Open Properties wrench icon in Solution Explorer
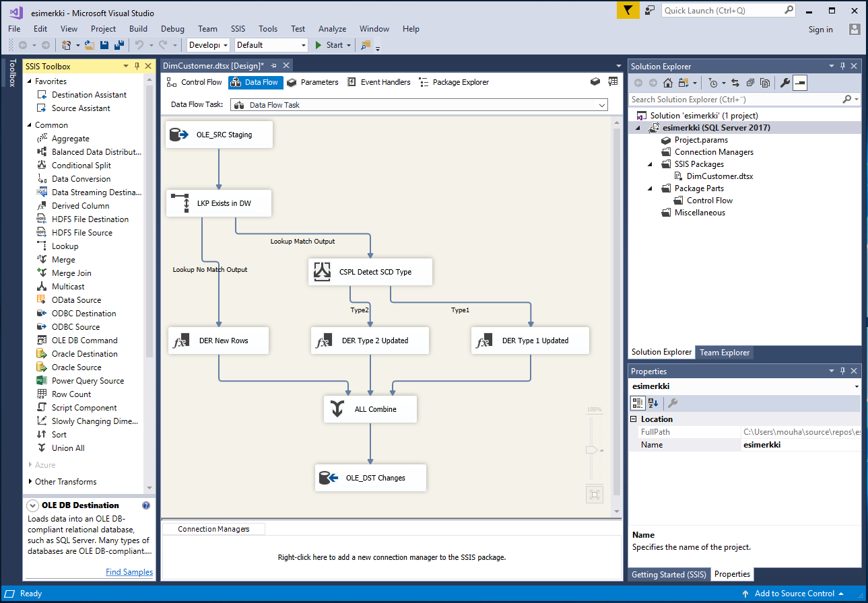Screen dimensions: 868x603 pyautogui.click(x=785, y=83)
